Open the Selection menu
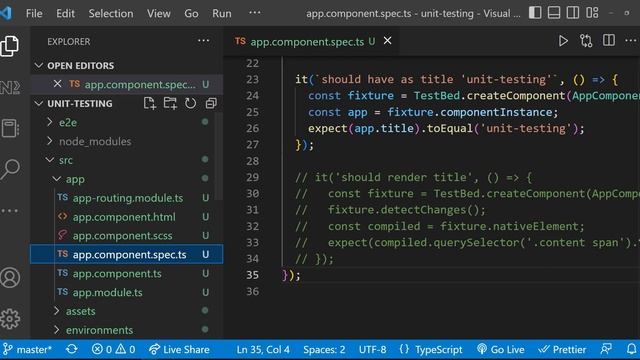Image resolution: width=640 pixels, height=360 pixels. (x=111, y=13)
